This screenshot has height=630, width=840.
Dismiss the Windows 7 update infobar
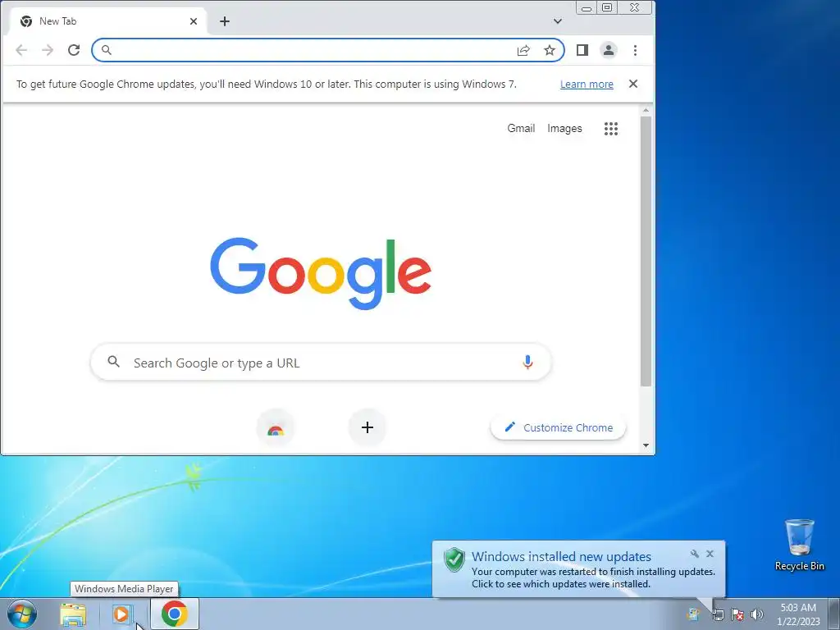[633, 84]
